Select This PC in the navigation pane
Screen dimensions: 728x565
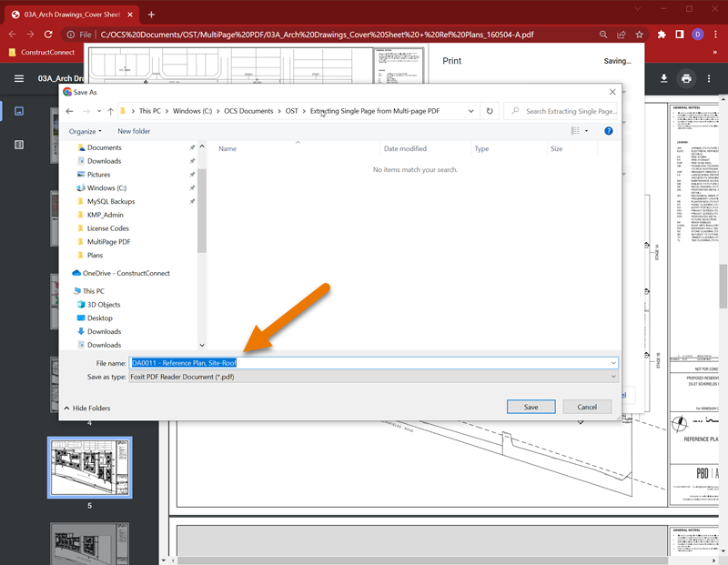click(x=94, y=291)
